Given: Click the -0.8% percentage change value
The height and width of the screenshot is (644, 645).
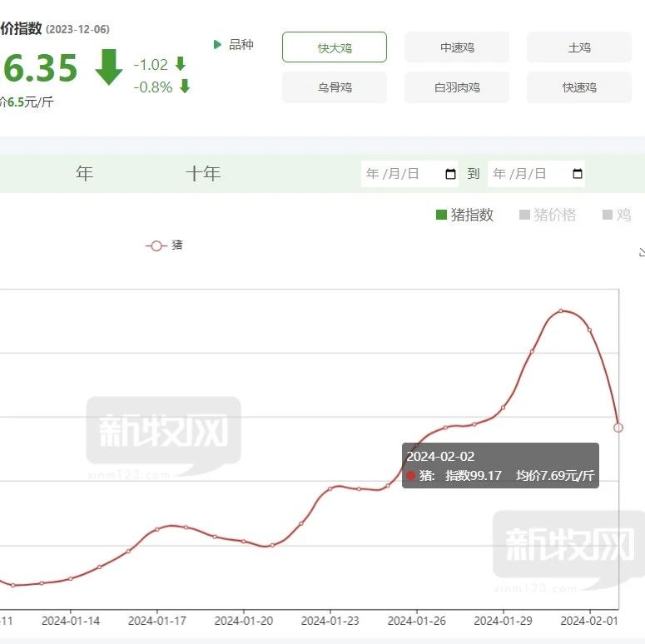Looking at the screenshot, I should (x=153, y=87).
